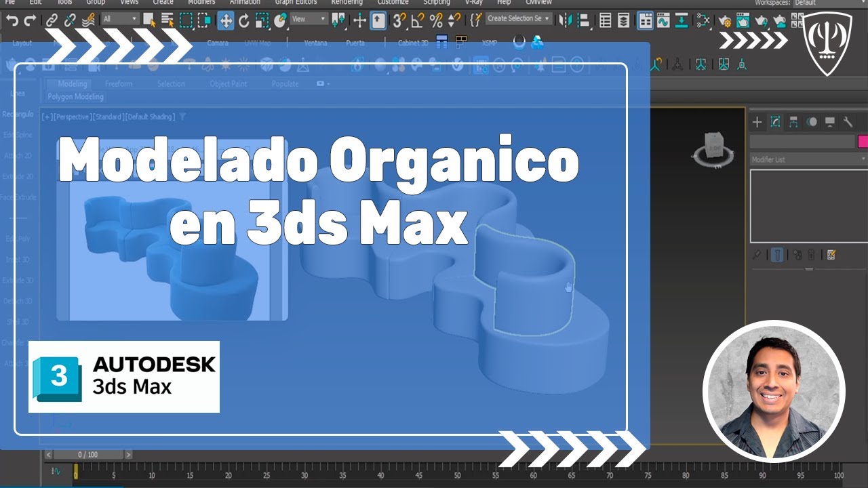Toggle Window/Crossing selection mode
The image size is (868, 488).
coord(204,20)
